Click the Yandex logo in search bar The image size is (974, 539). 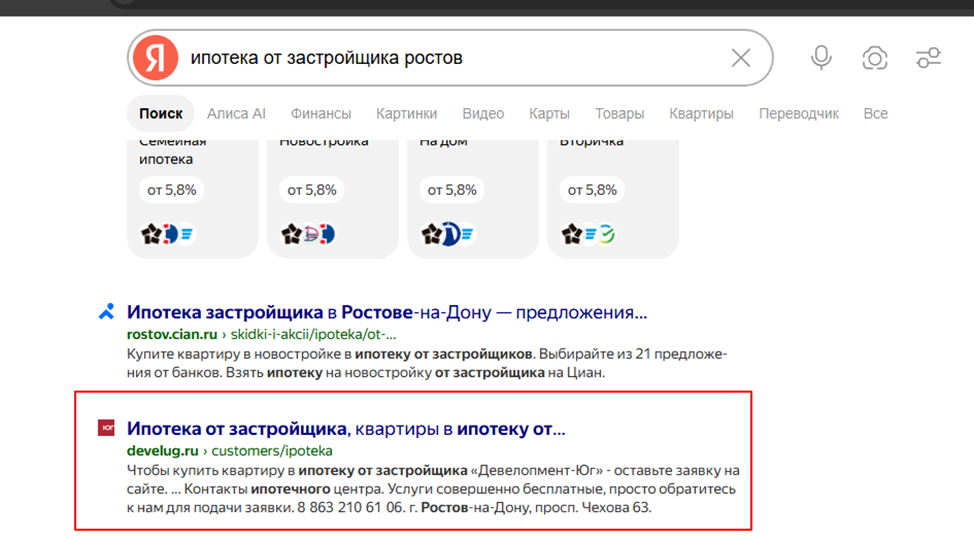click(155, 58)
